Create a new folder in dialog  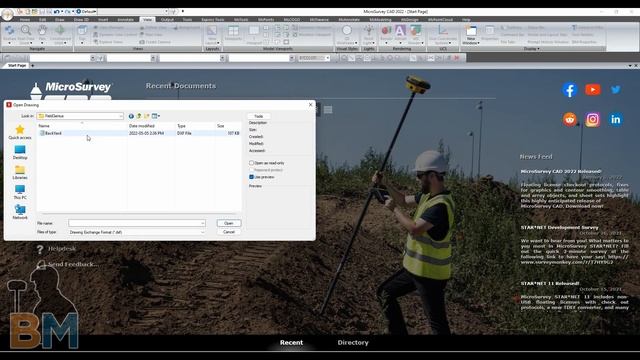point(147,116)
